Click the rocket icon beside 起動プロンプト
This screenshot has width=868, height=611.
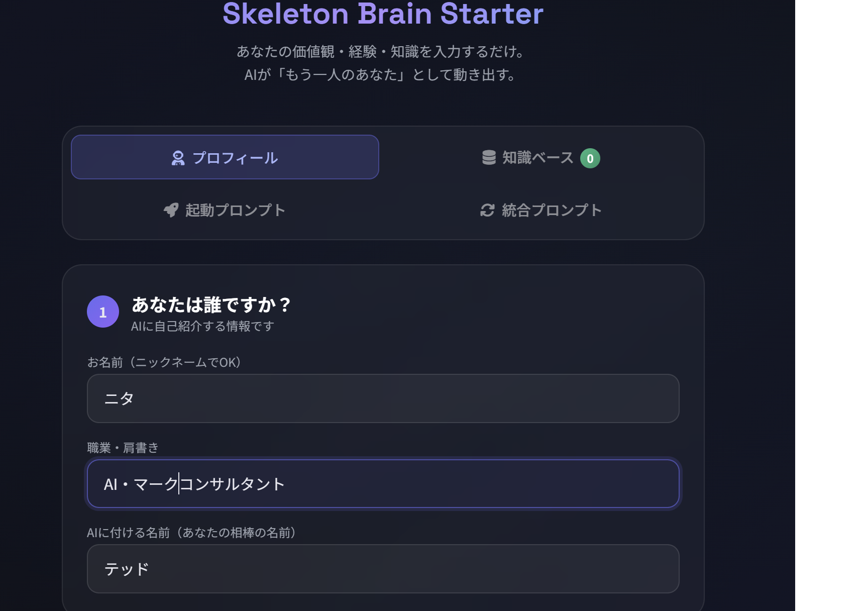pyautogui.click(x=171, y=210)
